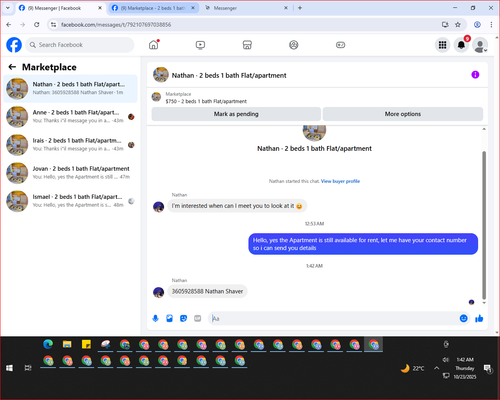Click the message bubble '3605928588 Nathan Shaver'
Screen dimensions: 500x400
coord(207,291)
